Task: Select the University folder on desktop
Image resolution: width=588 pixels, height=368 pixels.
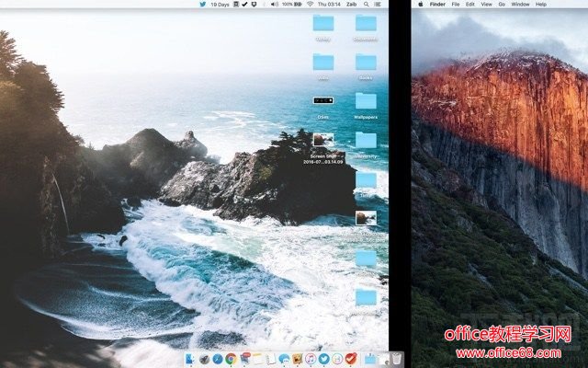Action: [366, 140]
